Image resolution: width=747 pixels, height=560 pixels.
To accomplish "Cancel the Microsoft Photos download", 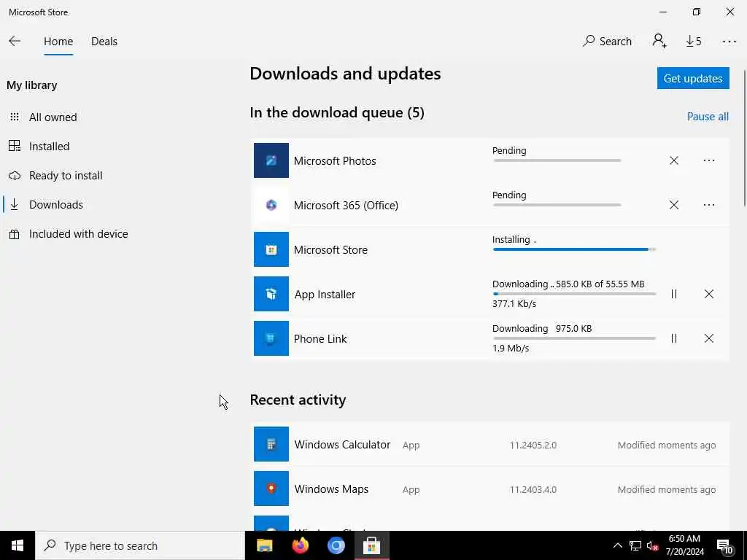I will pos(673,160).
